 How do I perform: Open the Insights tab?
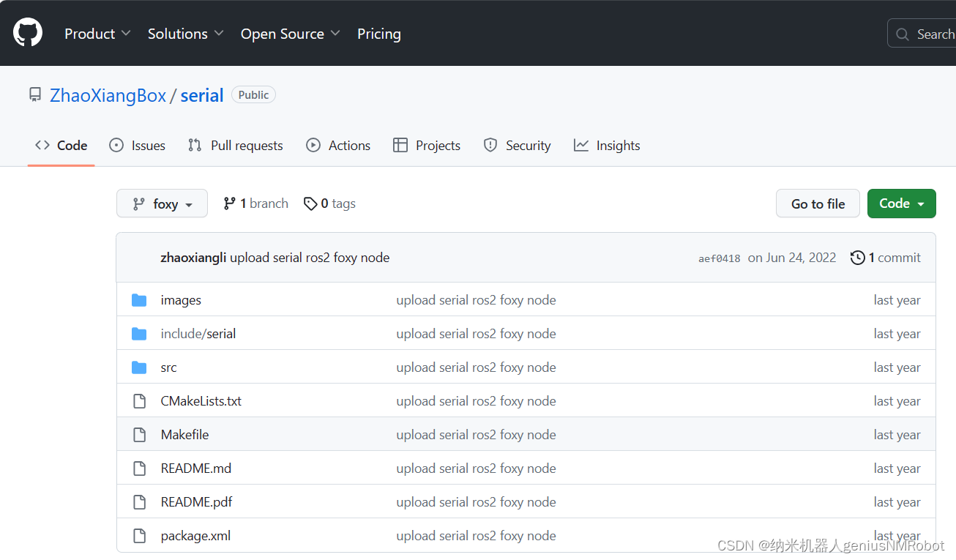(607, 146)
